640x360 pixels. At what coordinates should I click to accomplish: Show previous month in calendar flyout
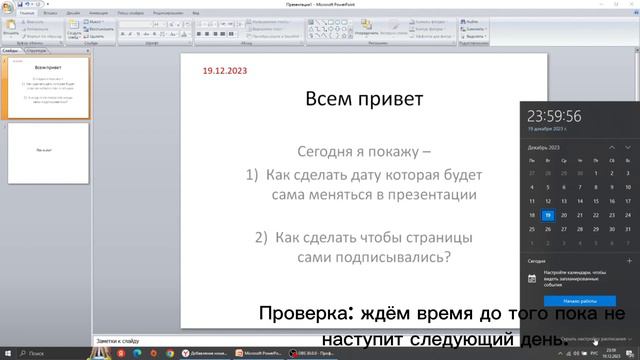point(612,147)
